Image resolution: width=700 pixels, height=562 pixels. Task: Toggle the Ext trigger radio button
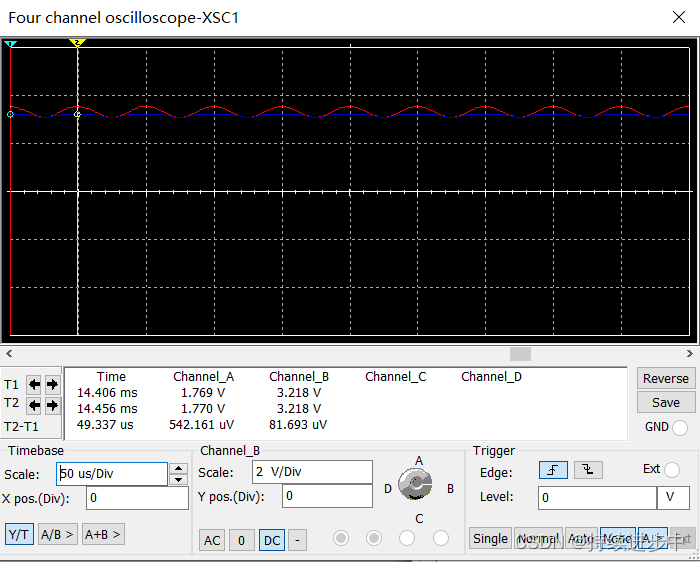[672, 470]
